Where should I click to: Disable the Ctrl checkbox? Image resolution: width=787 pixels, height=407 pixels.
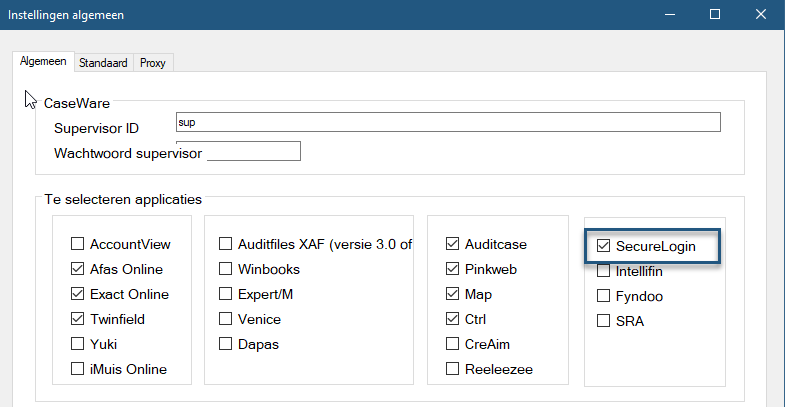pos(452,319)
